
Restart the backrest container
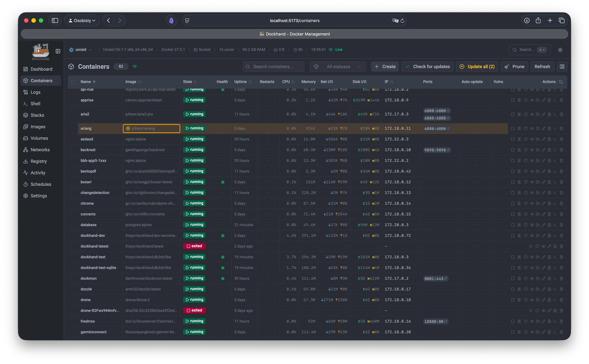[x=525, y=150]
